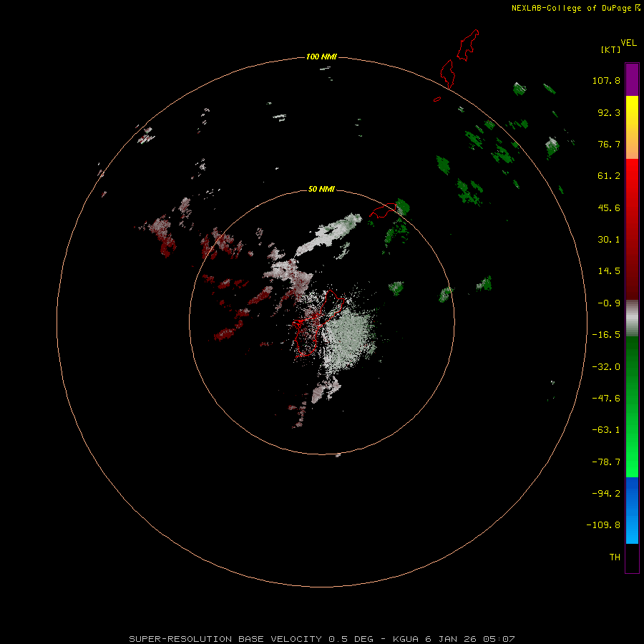Click the -63.1 velocity scale value
Viewport: 644px width, 644px height.
point(606,430)
